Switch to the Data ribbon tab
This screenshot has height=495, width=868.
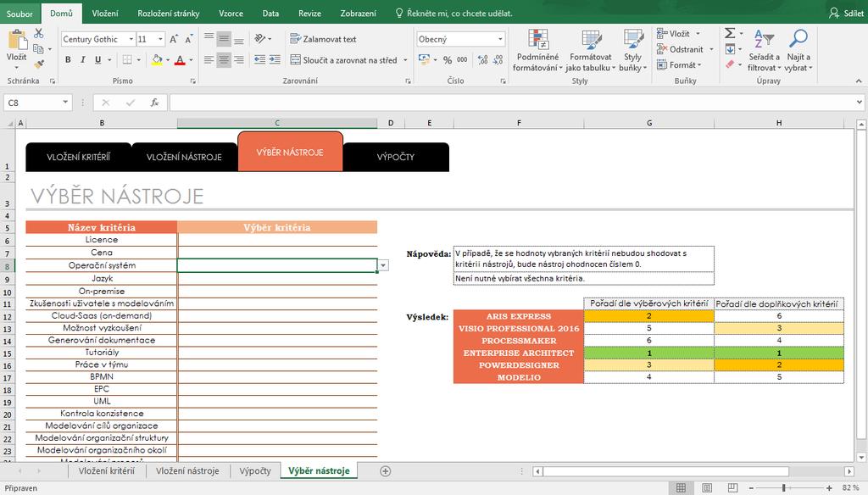pos(270,14)
